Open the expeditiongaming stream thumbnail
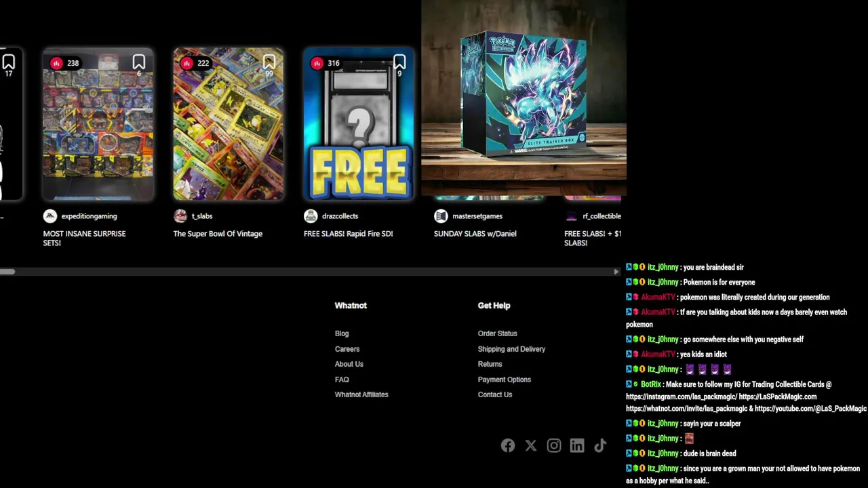Viewport: 868px width, 488px height. click(98, 125)
